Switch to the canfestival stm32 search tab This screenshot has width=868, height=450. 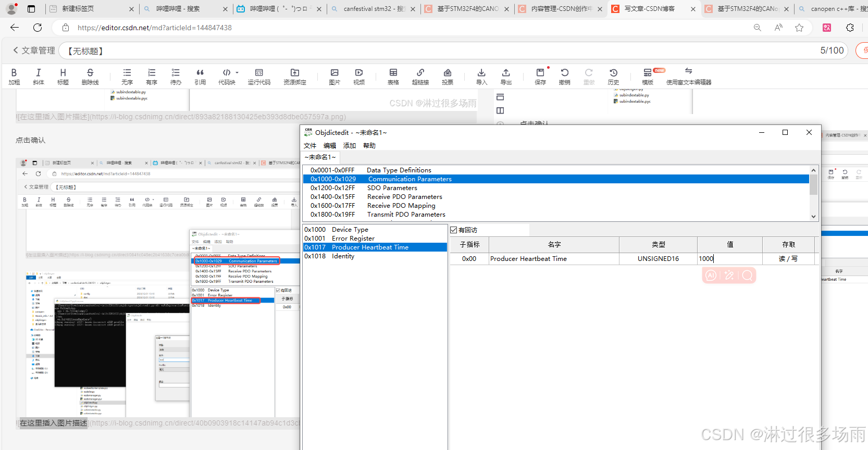pos(374,9)
